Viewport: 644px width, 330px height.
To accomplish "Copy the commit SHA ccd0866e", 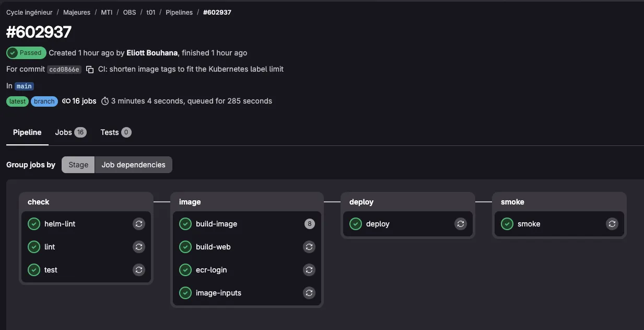I will tap(90, 70).
